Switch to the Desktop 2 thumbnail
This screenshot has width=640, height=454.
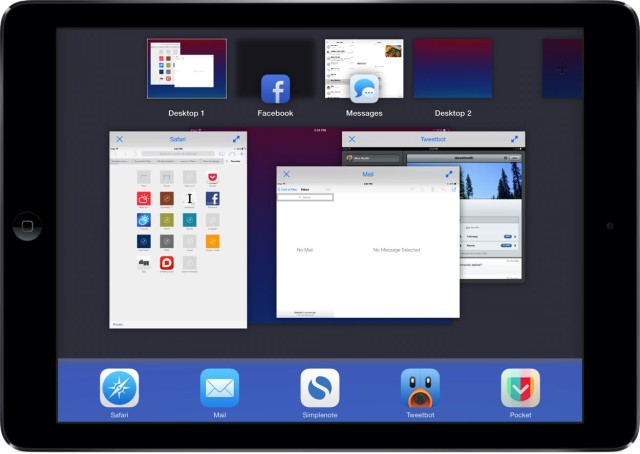pyautogui.click(x=453, y=69)
